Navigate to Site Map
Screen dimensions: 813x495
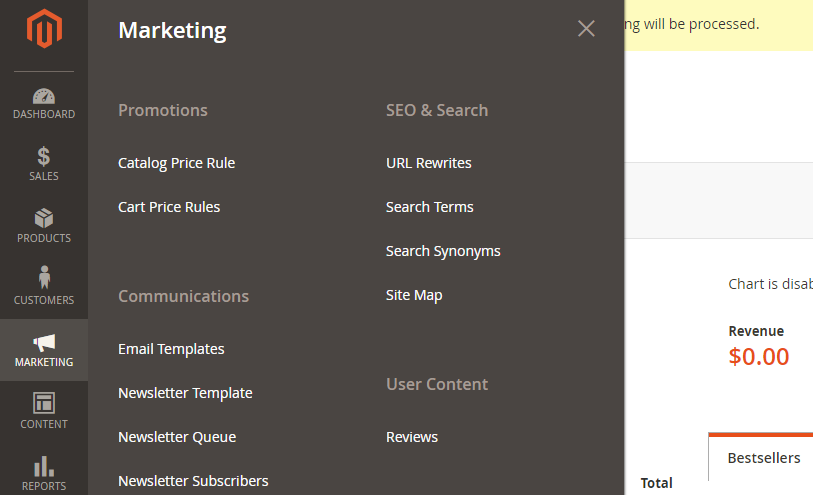(414, 295)
